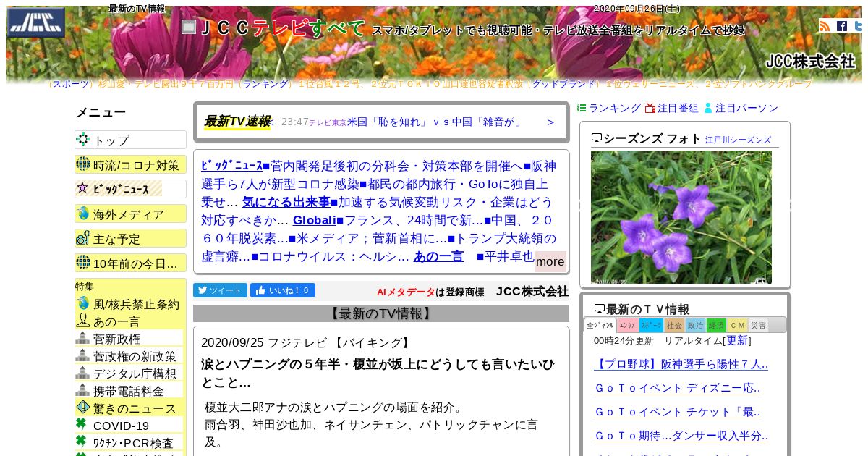Screen dimensions: 868x456
Task: Click green clover icon beside COVID-19
Action: point(81,424)
